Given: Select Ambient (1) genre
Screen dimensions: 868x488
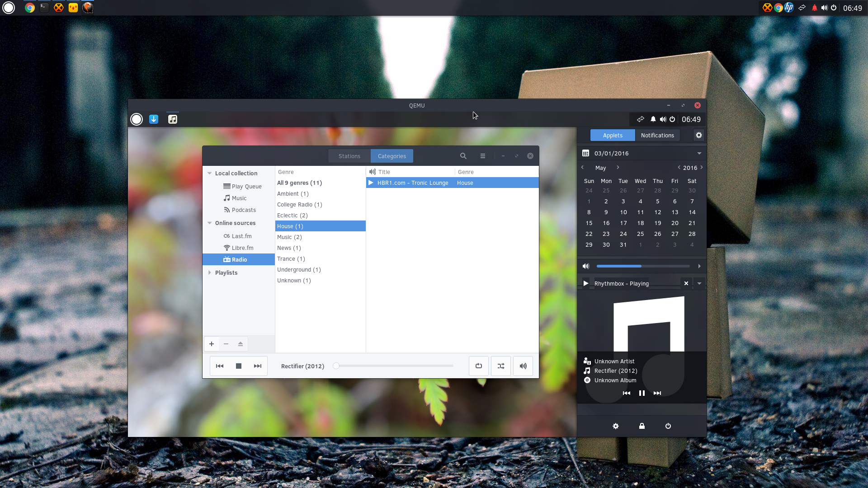Looking at the screenshot, I should pos(321,193).
